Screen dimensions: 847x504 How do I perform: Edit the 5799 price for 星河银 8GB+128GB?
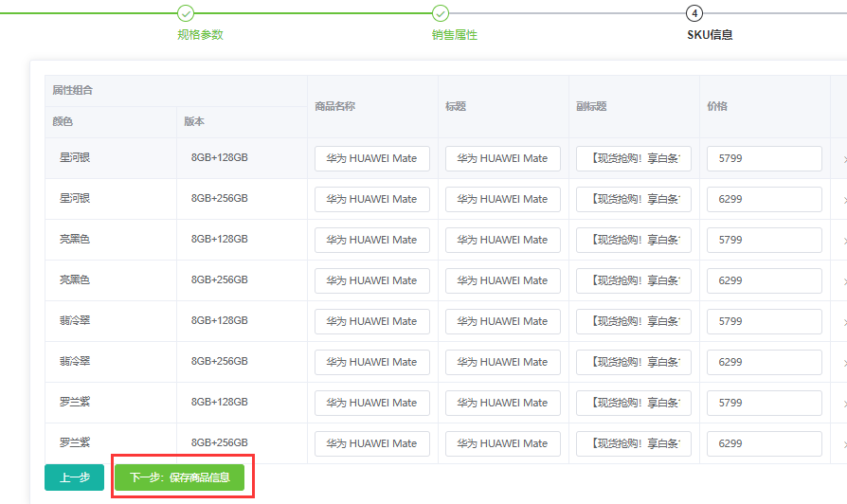click(x=764, y=158)
